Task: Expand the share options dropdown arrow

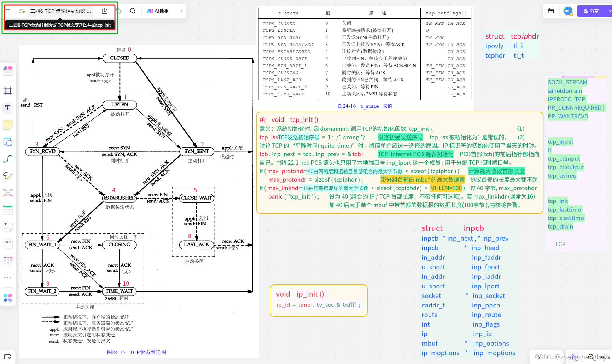Action: [610, 11]
